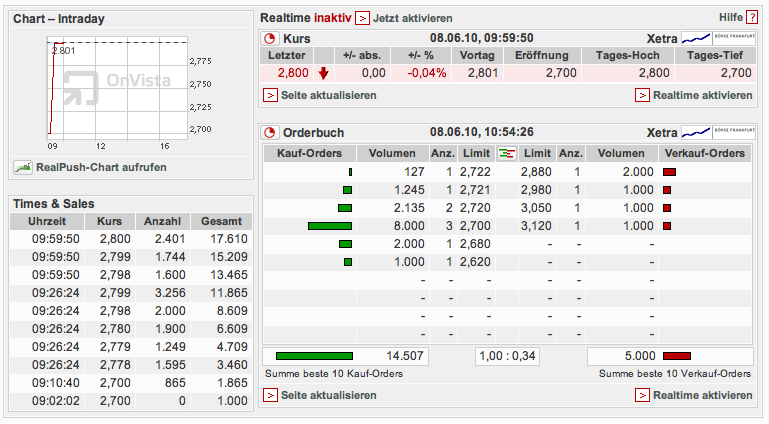Click the green bar for 2.135 buy volume

pyautogui.click(x=345, y=208)
